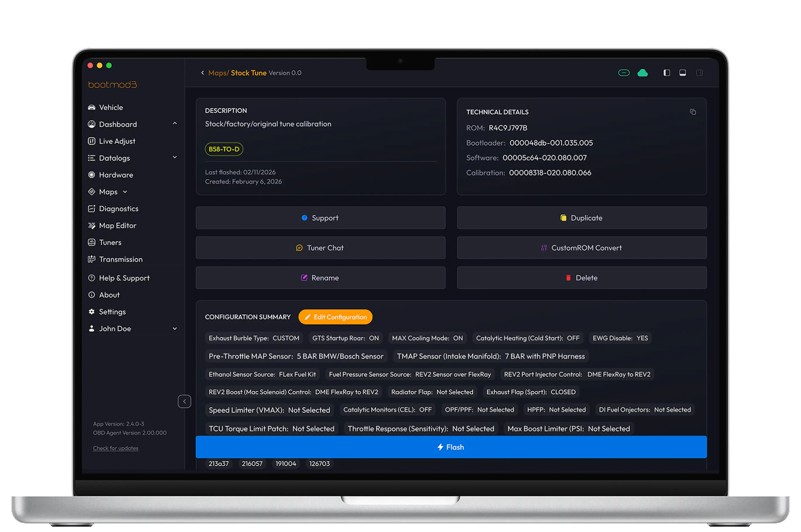Click 'Ethanol Sensor Source: FLex Fuel Kit' chip
This screenshot has height=532, width=801.
262,374
